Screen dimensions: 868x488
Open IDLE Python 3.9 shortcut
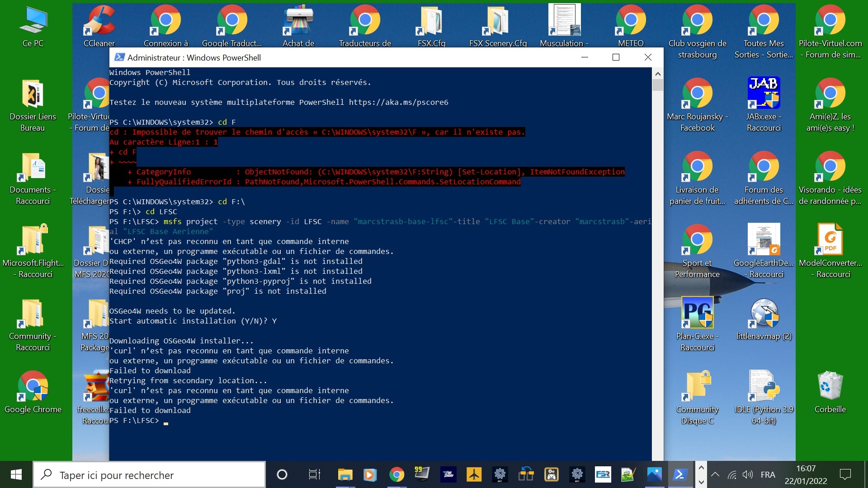pyautogui.click(x=764, y=386)
